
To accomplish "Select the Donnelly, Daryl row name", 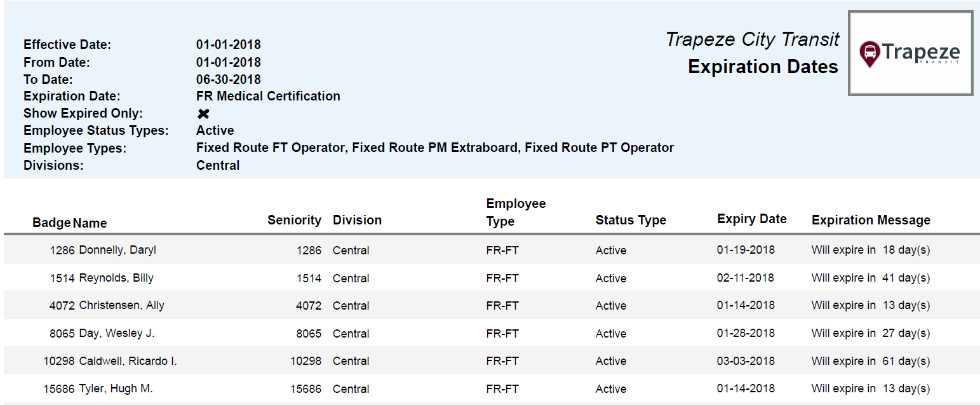I will (117, 250).
